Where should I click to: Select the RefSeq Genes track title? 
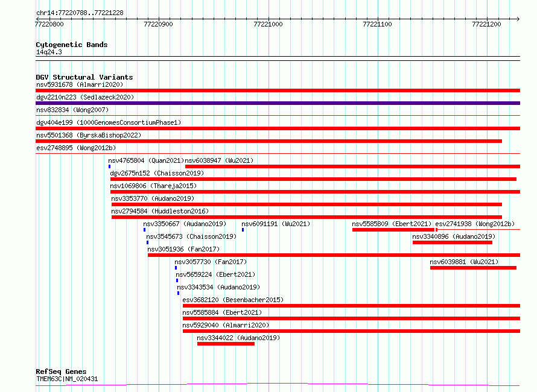(x=62, y=371)
